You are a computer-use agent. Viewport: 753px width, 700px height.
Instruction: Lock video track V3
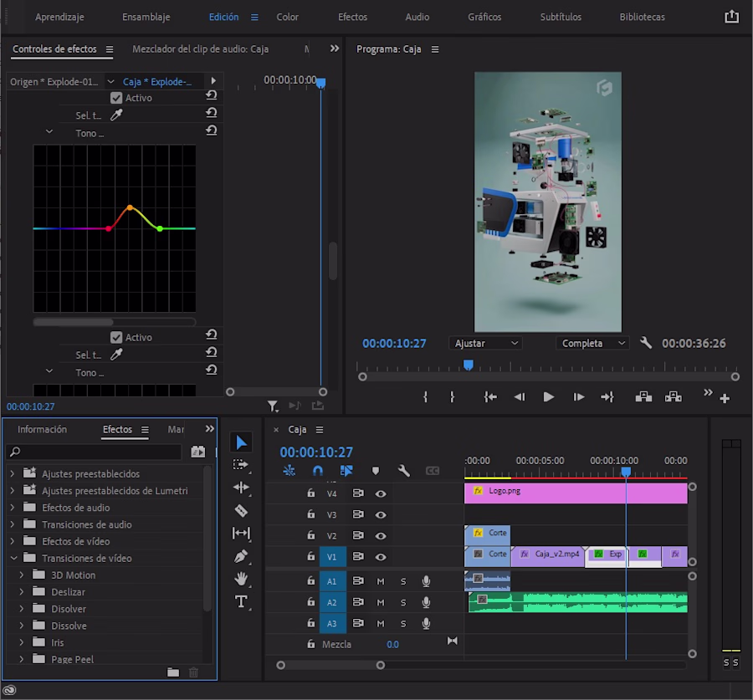tap(311, 514)
